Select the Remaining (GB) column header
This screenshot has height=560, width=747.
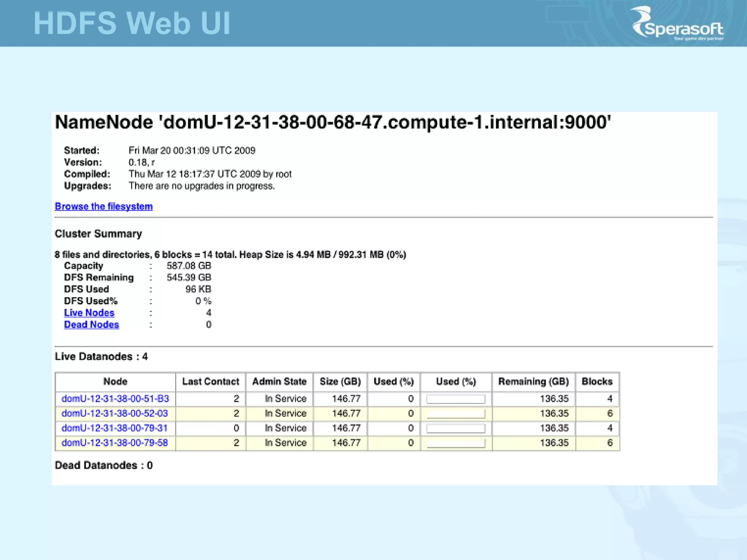(x=534, y=382)
